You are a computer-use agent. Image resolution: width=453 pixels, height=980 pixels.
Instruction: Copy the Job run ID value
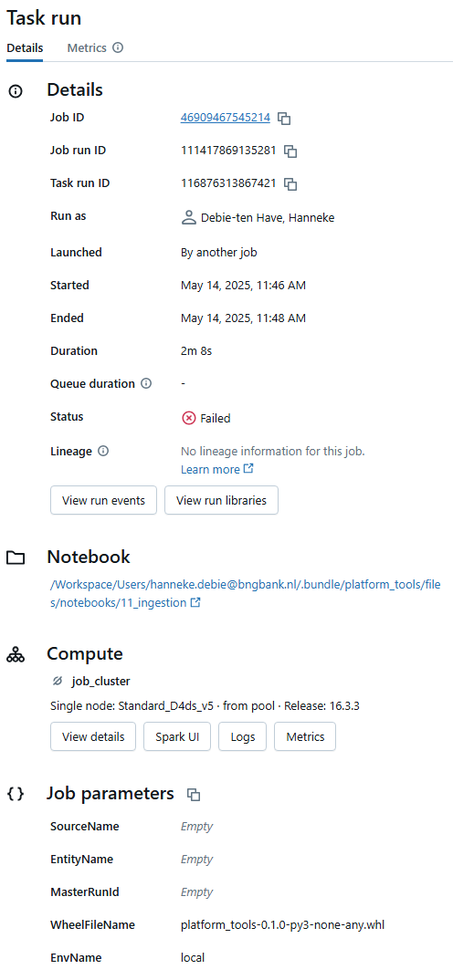(290, 151)
